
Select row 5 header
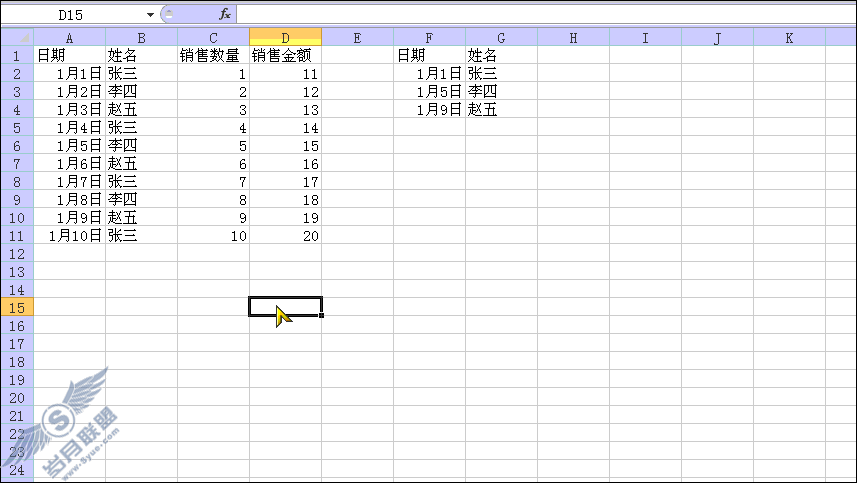point(17,127)
